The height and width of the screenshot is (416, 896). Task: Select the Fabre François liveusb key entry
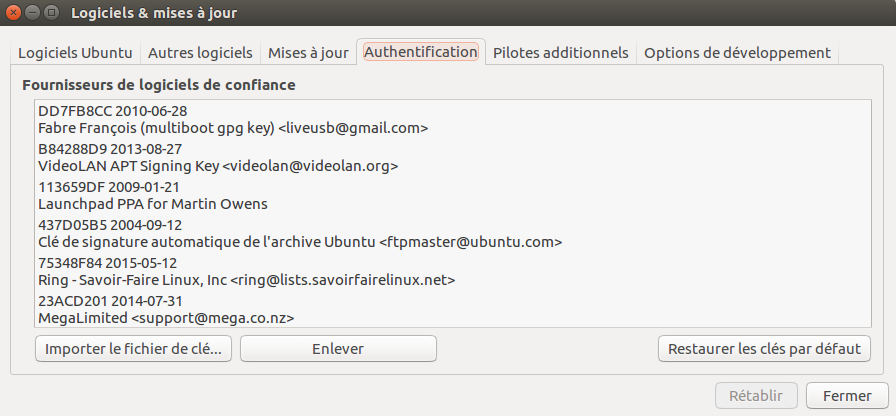(233, 119)
